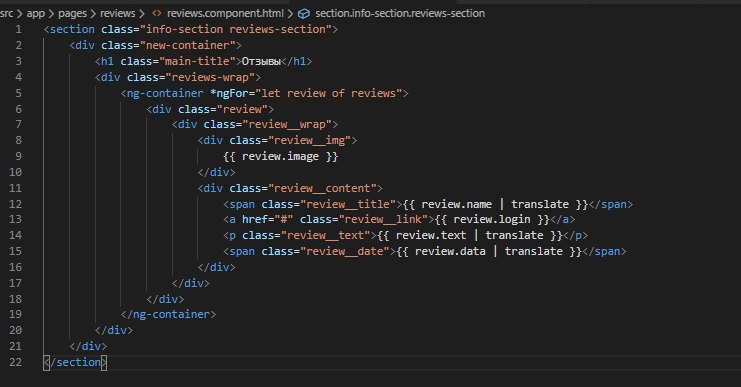Click the 'translate' pipe on line 15
This screenshot has width=741, height=387.
pos(534,251)
